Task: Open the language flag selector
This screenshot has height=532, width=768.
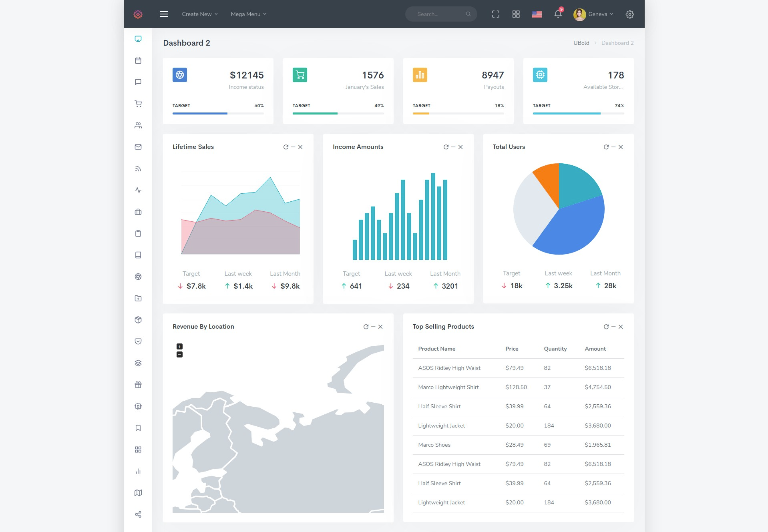Action: click(537, 14)
